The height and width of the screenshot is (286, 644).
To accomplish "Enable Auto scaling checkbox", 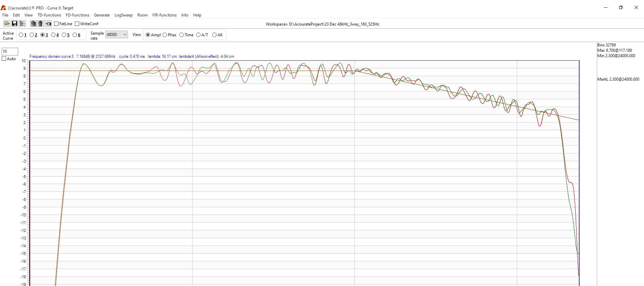I will tap(4, 59).
